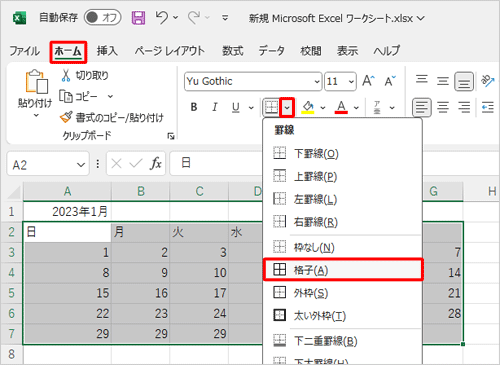Click the formula bar cancel X icon

[x=116, y=163]
